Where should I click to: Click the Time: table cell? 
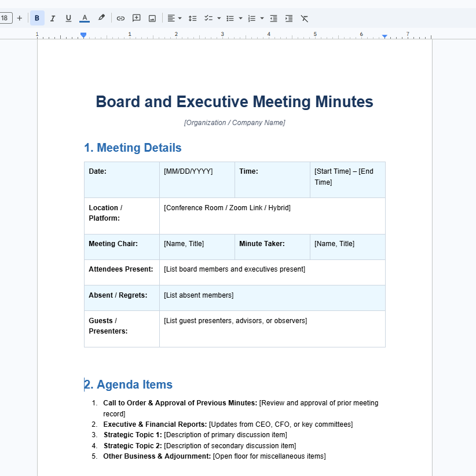pyautogui.click(x=272, y=180)
